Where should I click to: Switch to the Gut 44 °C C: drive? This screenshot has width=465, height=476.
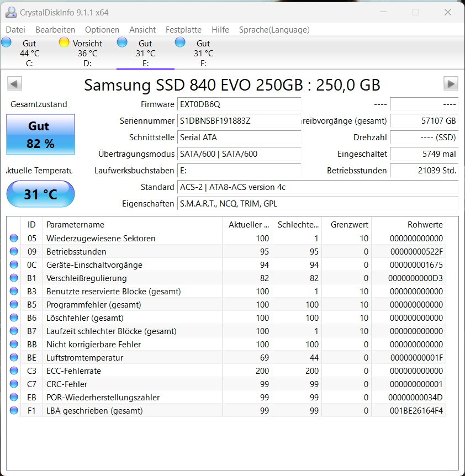(x=29, y=53)
